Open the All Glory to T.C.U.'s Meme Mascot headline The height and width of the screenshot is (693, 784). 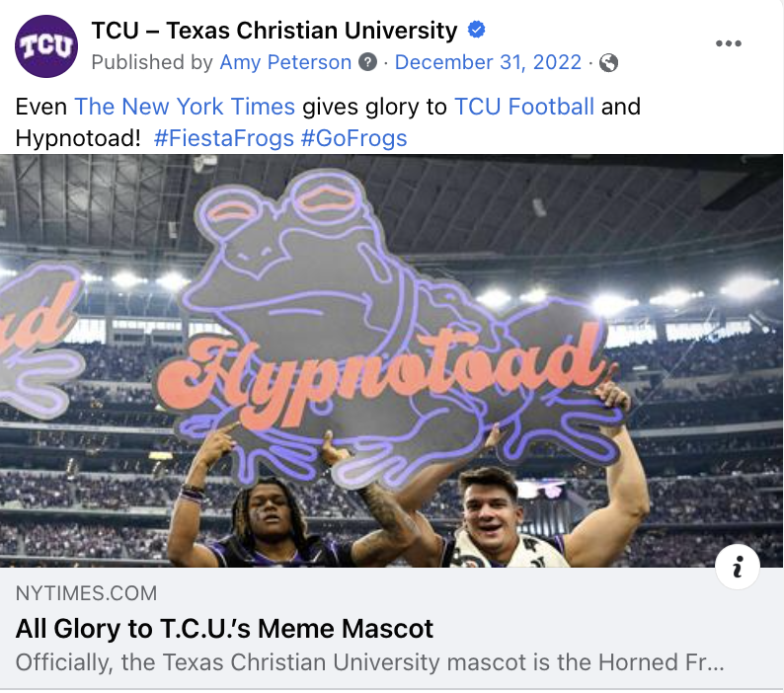click(224, 628)
